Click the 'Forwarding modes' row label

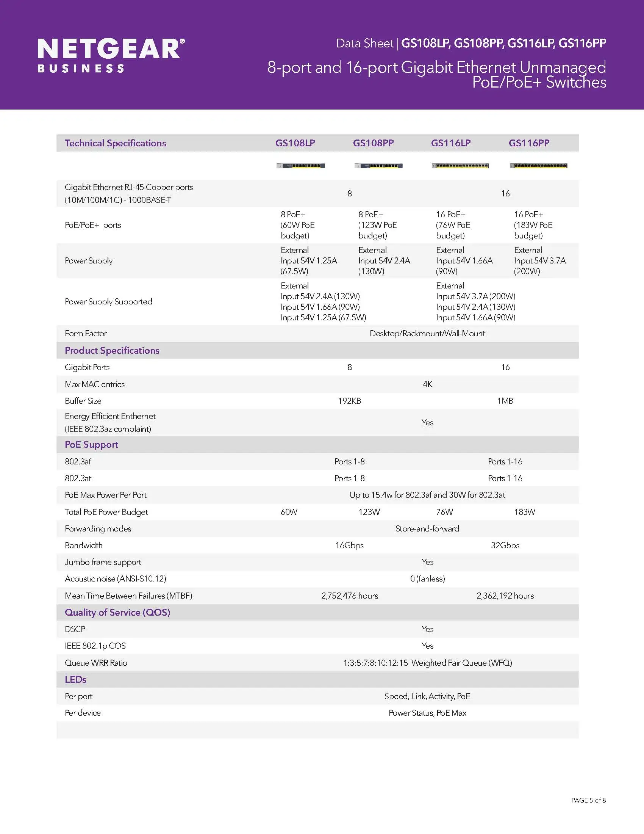98,529
